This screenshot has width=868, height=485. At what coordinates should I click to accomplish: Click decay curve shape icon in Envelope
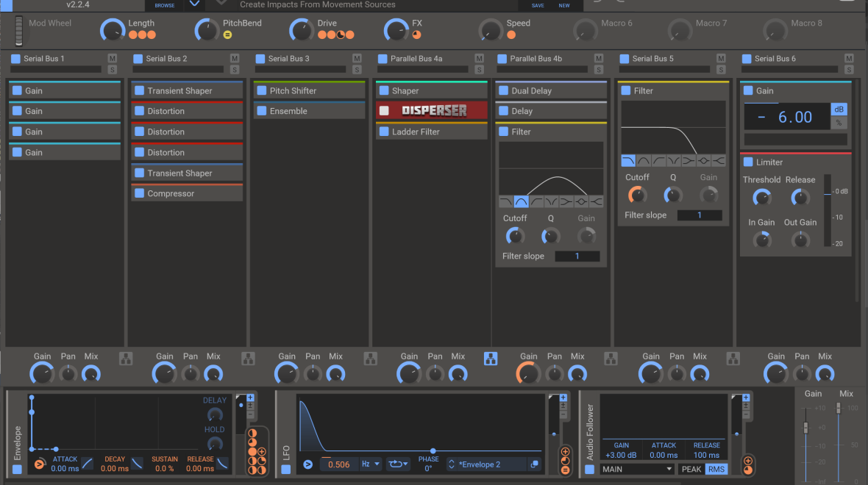pyautogui.click(x=137, y=464)
